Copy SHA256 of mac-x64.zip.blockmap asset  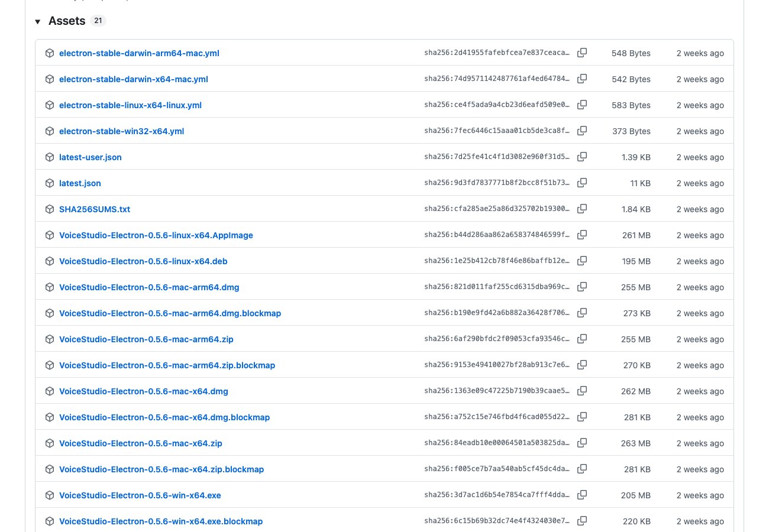coord(582,469)
